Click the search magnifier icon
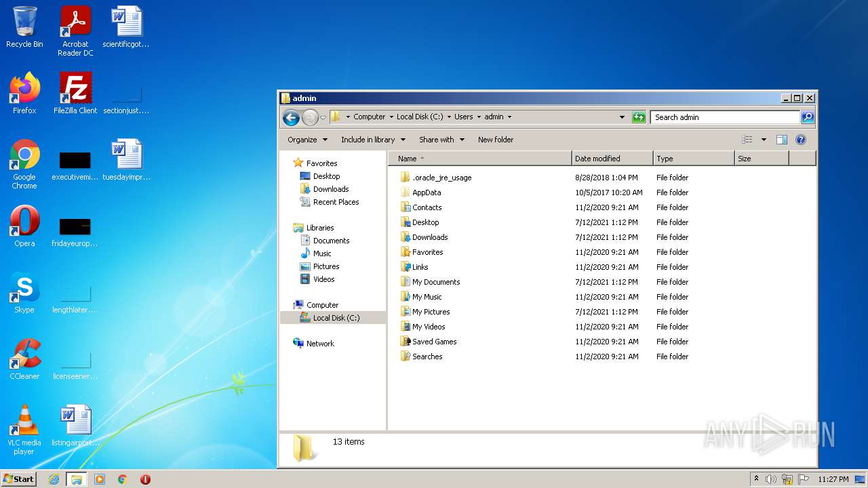This screenshot has height=488, width=868. [808, 117]
